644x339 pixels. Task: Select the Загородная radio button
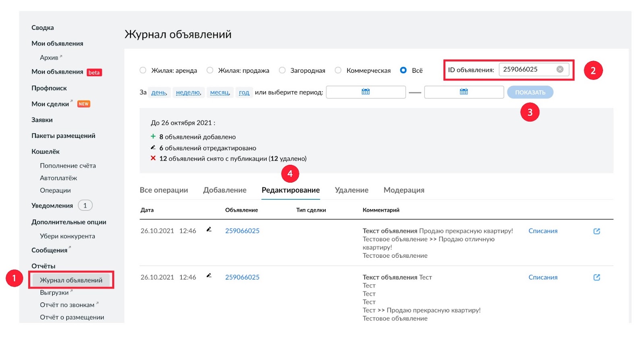282,70
